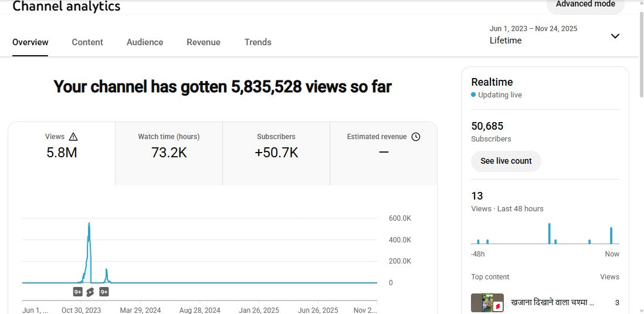Viewport: 644px width, 314px height.
Task: Expand the date range chevron arrow
Action: pyautogui.click(x=615, y=36)
